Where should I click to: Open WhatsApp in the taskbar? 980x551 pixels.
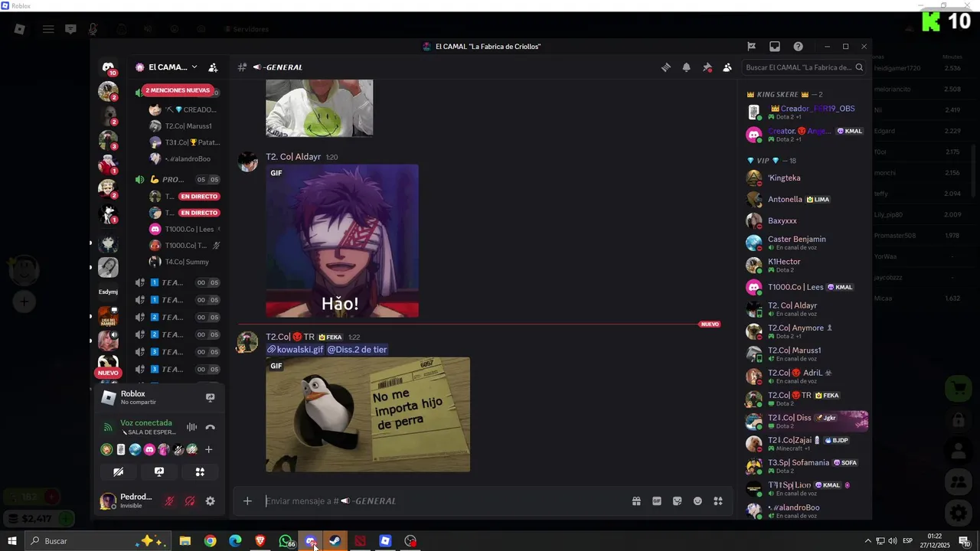click(x=286, y=541)
